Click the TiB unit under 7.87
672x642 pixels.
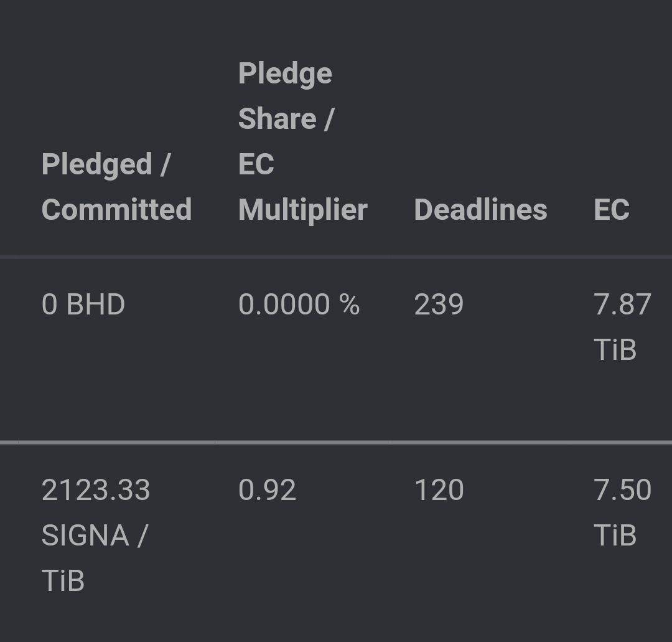615,349
